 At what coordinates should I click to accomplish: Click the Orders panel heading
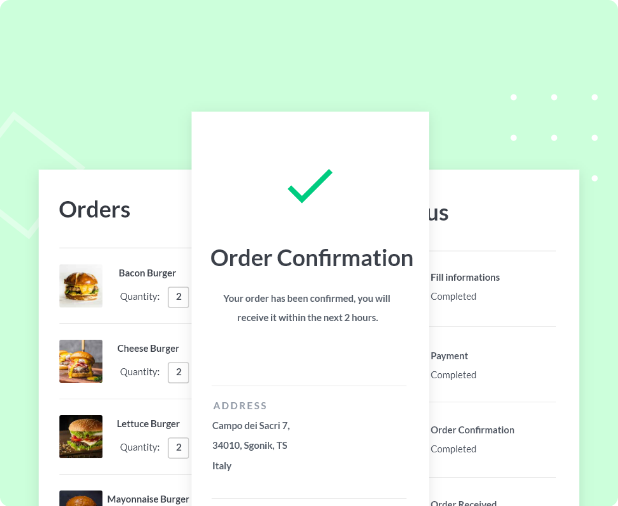pyautogui.click(x=94, y=210)
